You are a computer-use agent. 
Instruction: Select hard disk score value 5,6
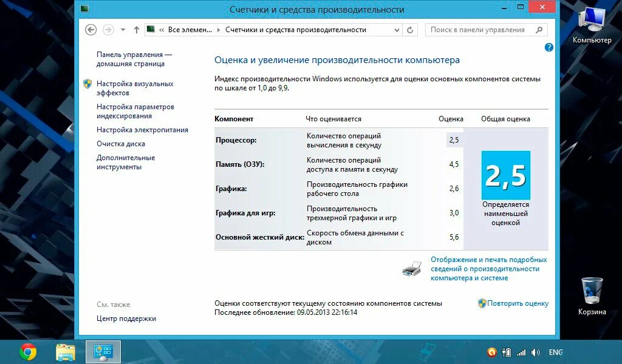[x=454, y=237]
